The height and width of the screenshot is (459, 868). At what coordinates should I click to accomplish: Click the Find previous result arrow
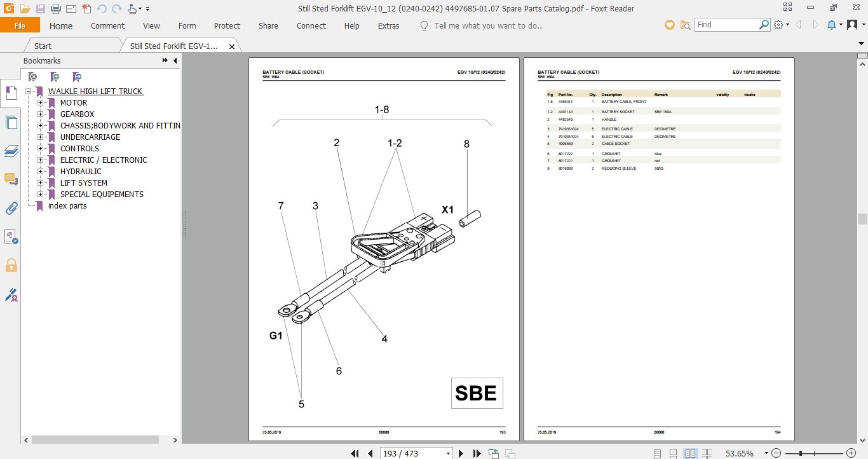798,25
